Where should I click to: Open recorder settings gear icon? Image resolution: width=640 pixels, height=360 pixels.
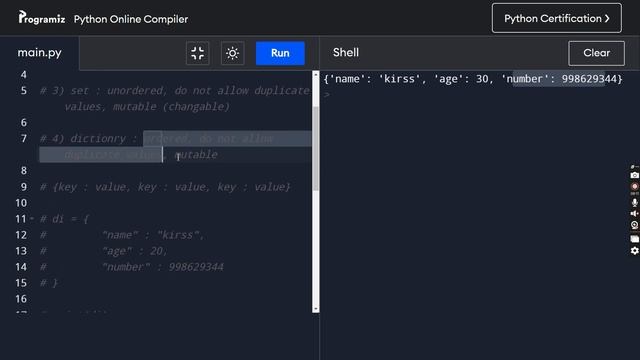(634, 251)
